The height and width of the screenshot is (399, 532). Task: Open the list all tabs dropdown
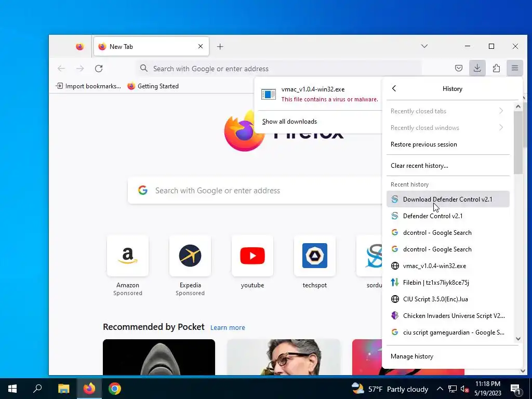pos(424,46)
